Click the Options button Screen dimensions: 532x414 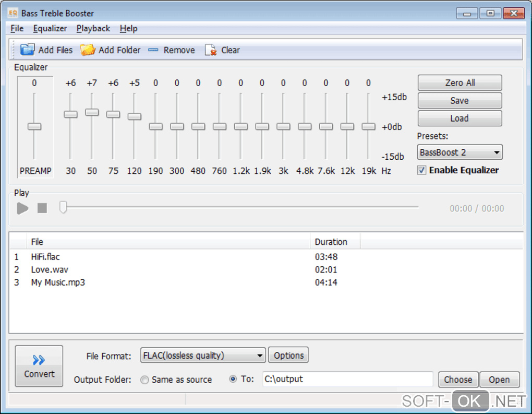click(288, 355)
